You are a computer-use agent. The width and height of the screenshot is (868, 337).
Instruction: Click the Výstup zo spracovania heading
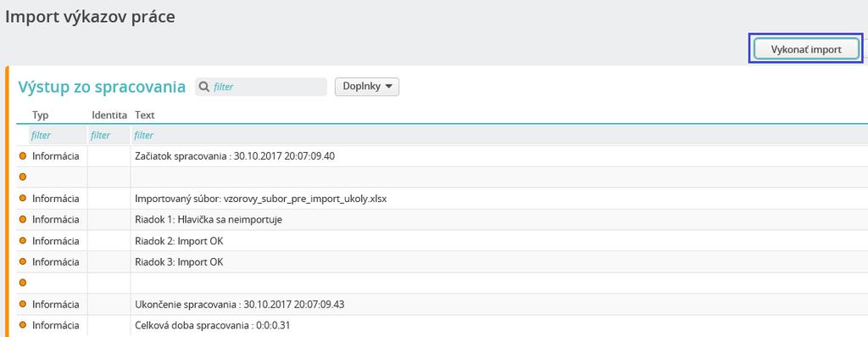(x=102, y=87)
